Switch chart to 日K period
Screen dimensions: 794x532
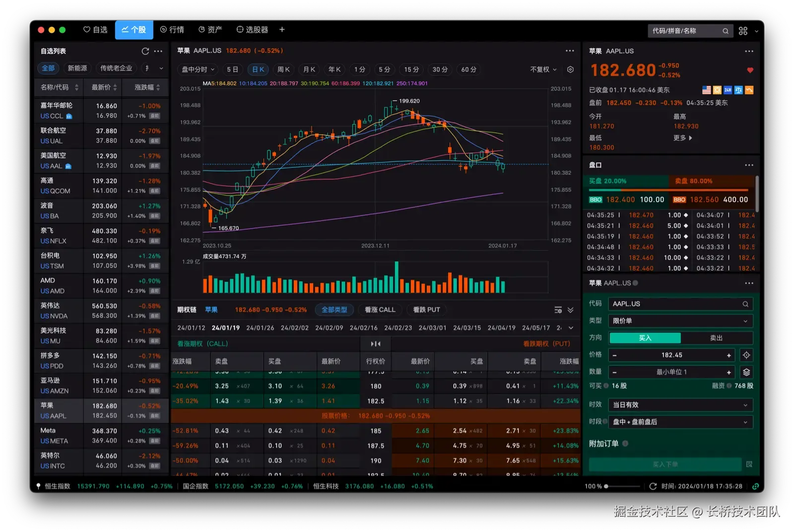[x=258, y=69]
